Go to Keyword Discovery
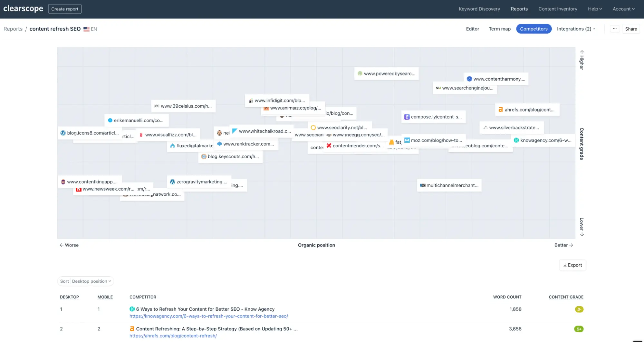The height and width of the screenshot is (342, 644). pyautogui.click(x=479, y=9)
